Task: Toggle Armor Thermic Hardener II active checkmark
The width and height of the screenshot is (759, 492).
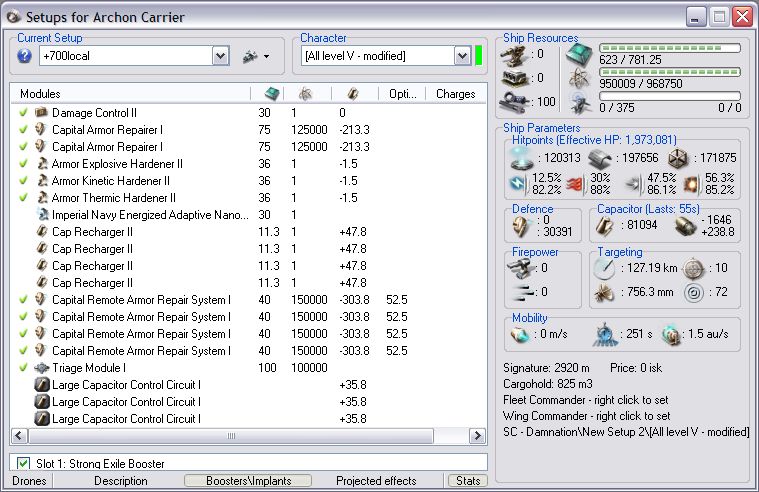Action: tap(22, 198)
